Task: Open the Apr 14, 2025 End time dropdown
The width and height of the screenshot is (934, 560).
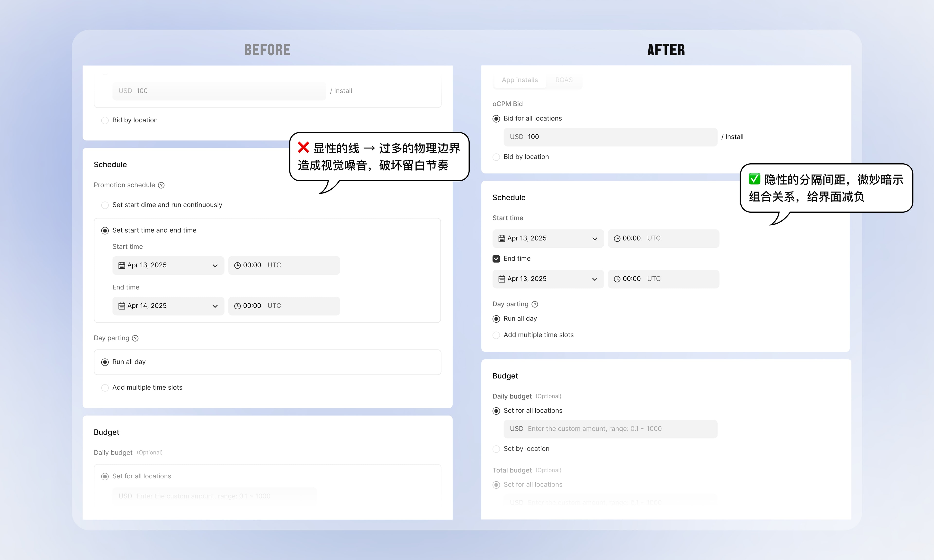Action: tap(168, 306)
